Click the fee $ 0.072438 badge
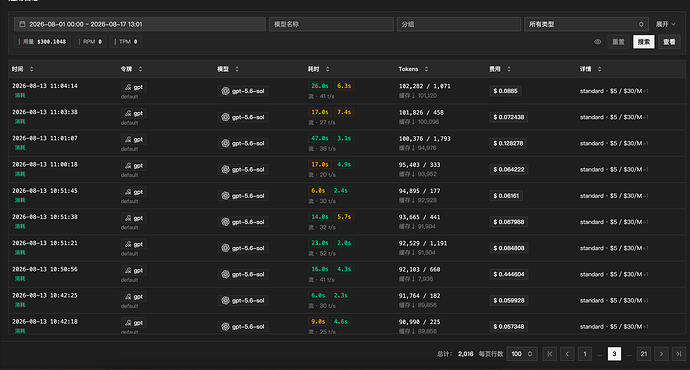The image size is (690, 370). click(509, 117)
